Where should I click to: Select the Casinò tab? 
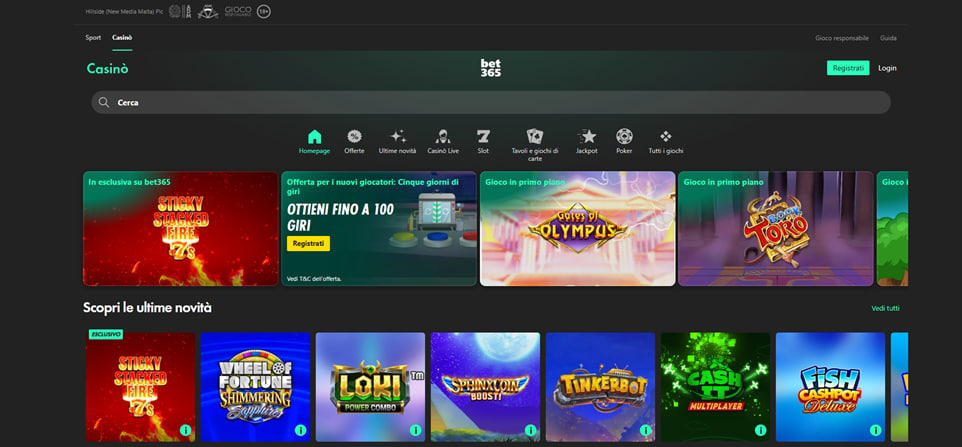[x=122, y=37]
